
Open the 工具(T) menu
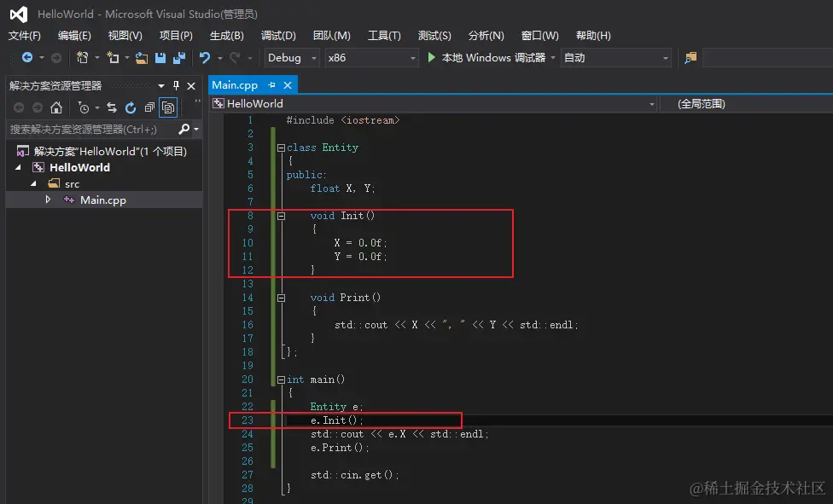pos(384,36)
